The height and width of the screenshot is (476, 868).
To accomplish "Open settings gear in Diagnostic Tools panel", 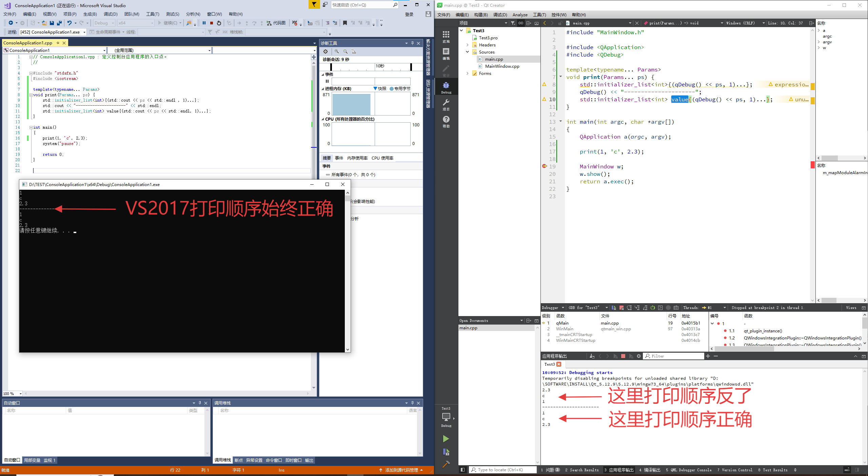I will coord(325,51).
